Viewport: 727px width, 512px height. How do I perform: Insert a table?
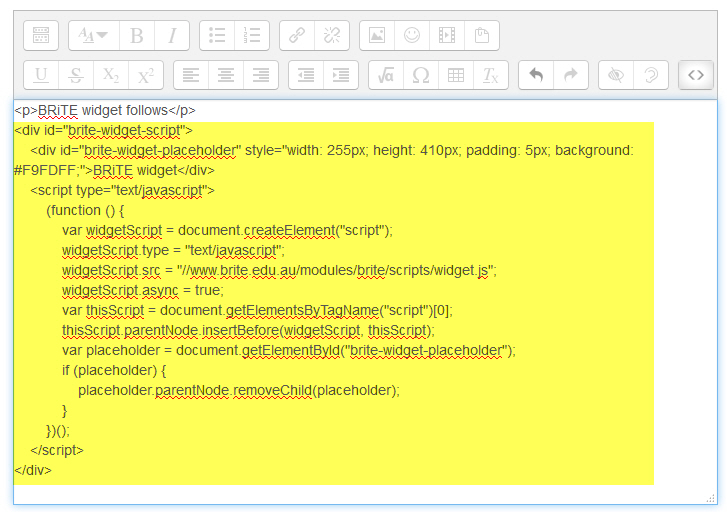456,75
